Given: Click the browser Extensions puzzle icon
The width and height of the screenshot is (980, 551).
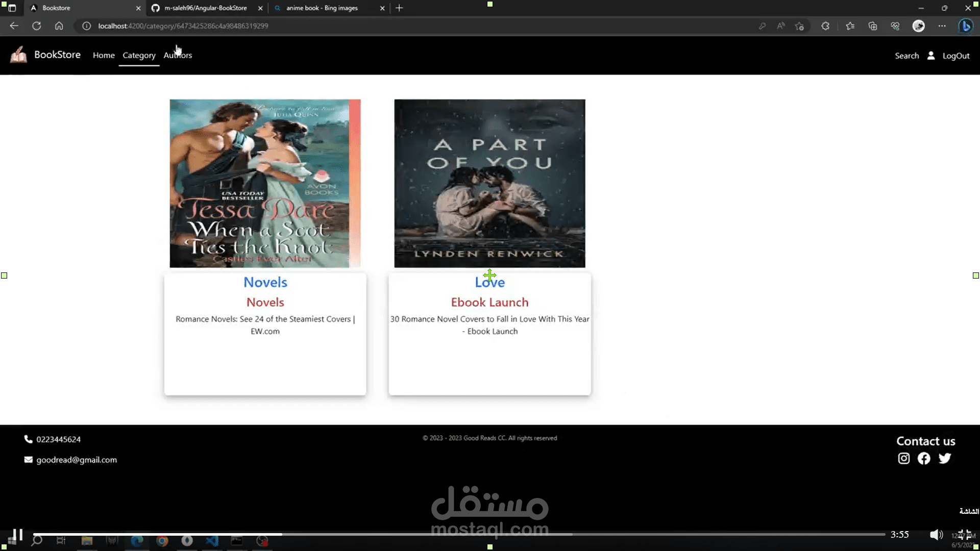Looking at the screenshot, I should (x=825, y=26).
